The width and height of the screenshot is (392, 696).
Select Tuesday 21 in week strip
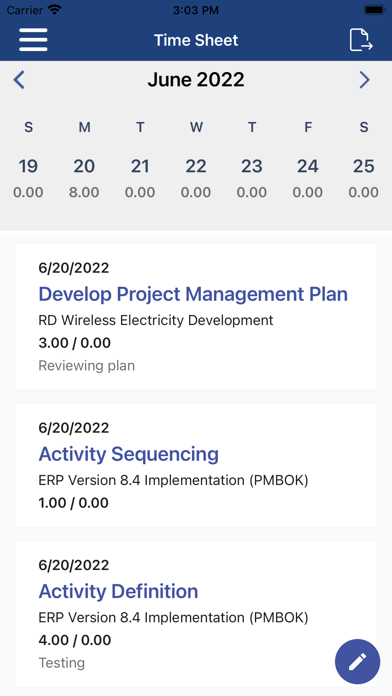point(140,178)
